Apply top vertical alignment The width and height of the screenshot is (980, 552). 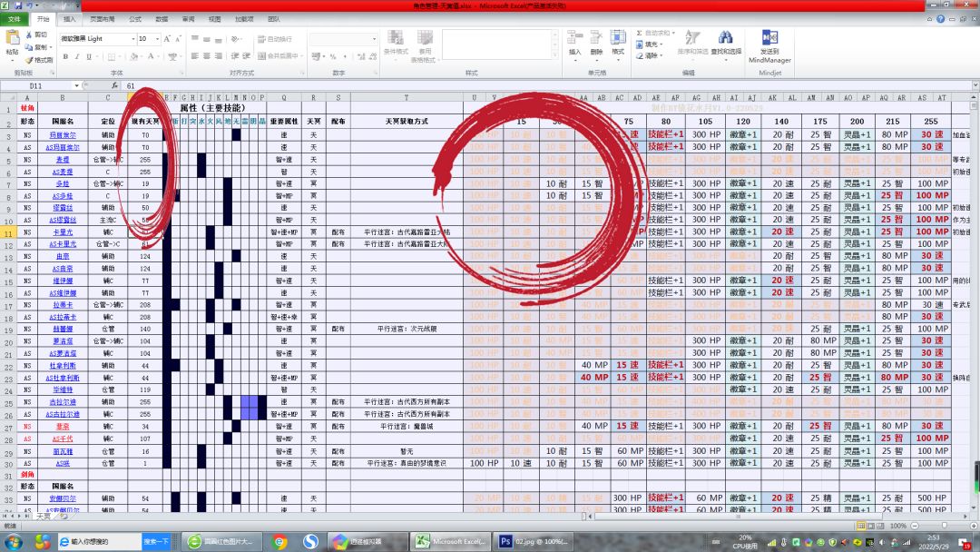195,39
